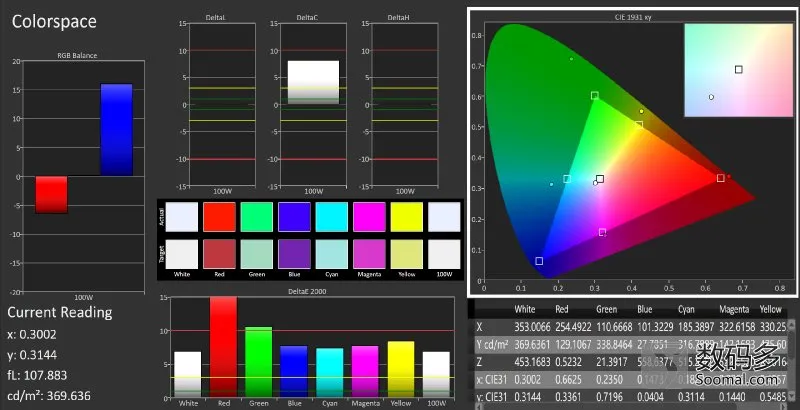Select table cell value 254.4922

tap(573, 327)
